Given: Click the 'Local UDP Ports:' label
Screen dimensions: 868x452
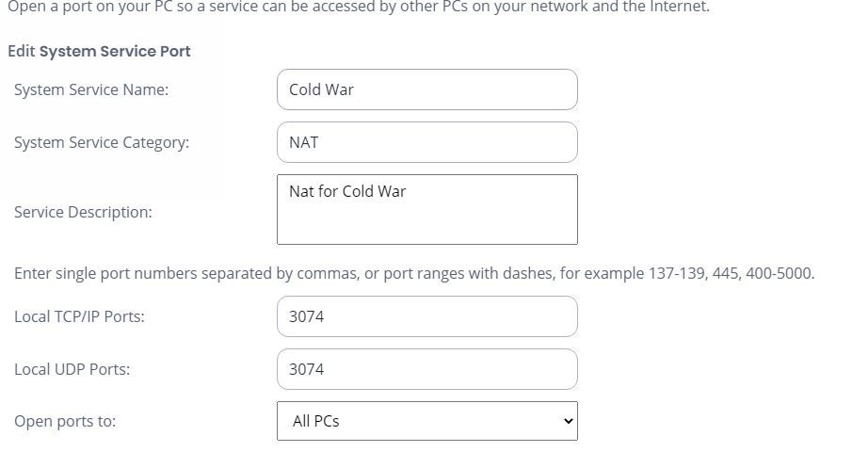Looking at the screenshot, I should pos(72,370).
